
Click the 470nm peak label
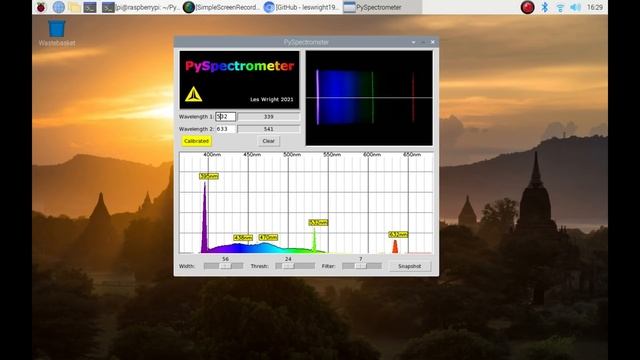pyautogui.click(x=268, y=237)
